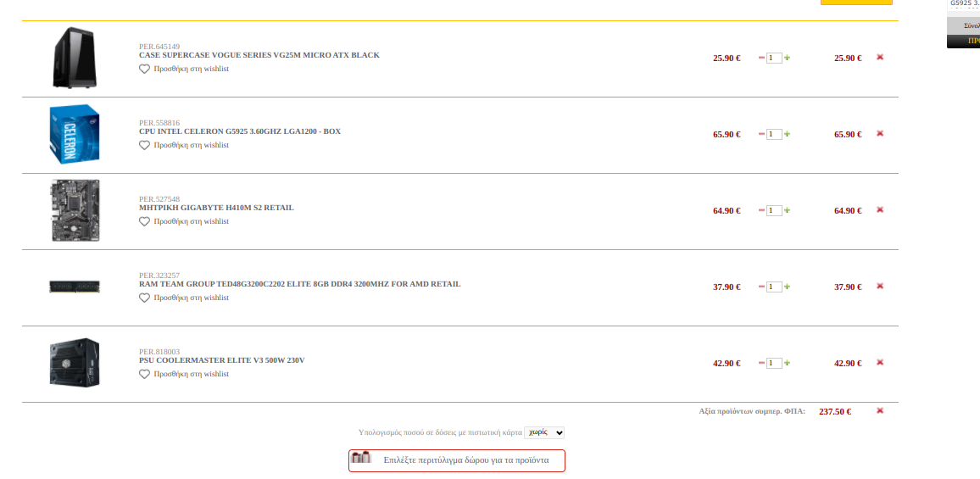Screen dimensions: 980x479
Task: Open the credit card installments dropdown
Action: [x=544, y=432]
